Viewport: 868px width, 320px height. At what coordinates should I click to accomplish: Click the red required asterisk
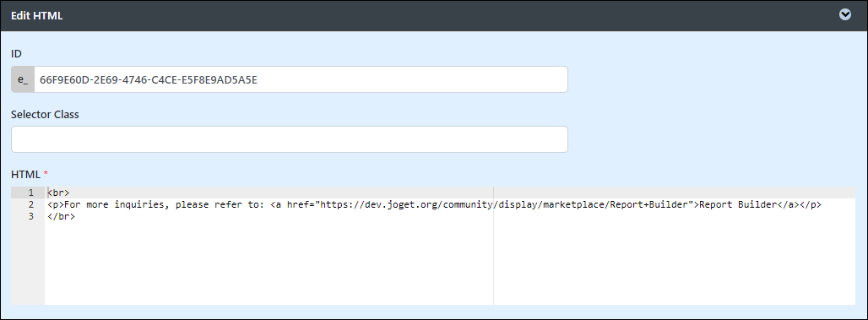tap(46, 174)
